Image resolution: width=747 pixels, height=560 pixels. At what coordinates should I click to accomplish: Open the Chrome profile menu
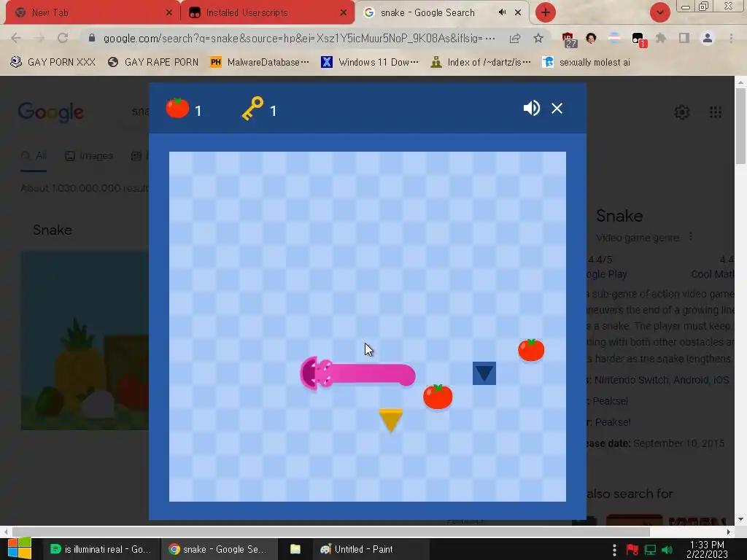708,38
